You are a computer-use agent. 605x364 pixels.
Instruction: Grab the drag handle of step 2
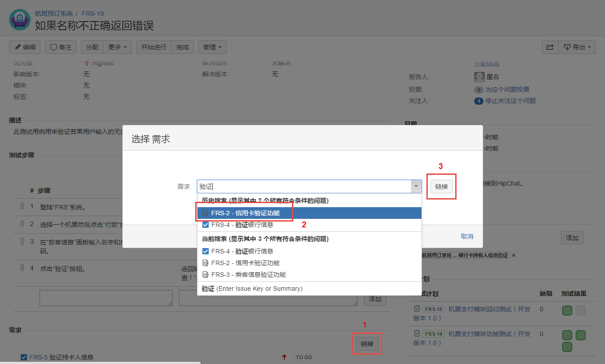click(21, 224)
